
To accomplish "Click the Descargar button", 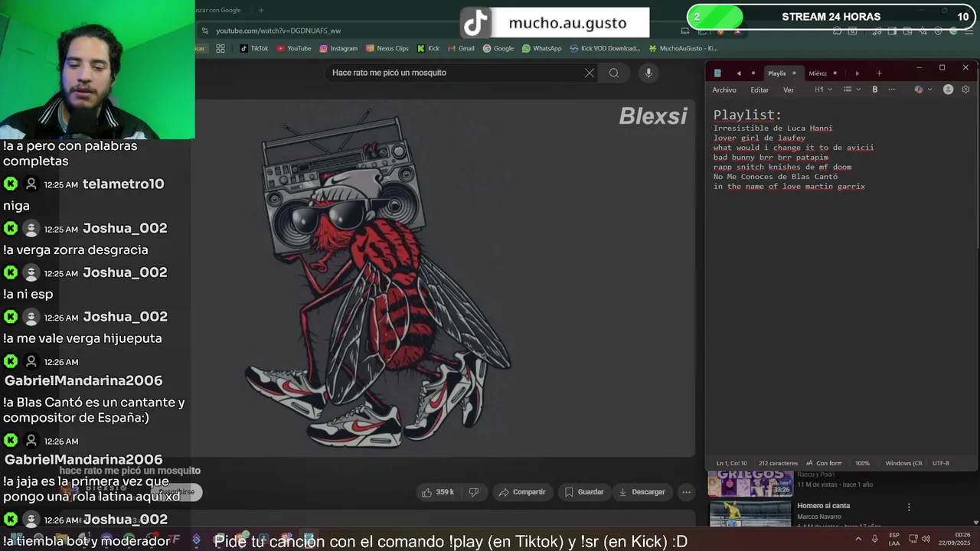I will (642, 492).
